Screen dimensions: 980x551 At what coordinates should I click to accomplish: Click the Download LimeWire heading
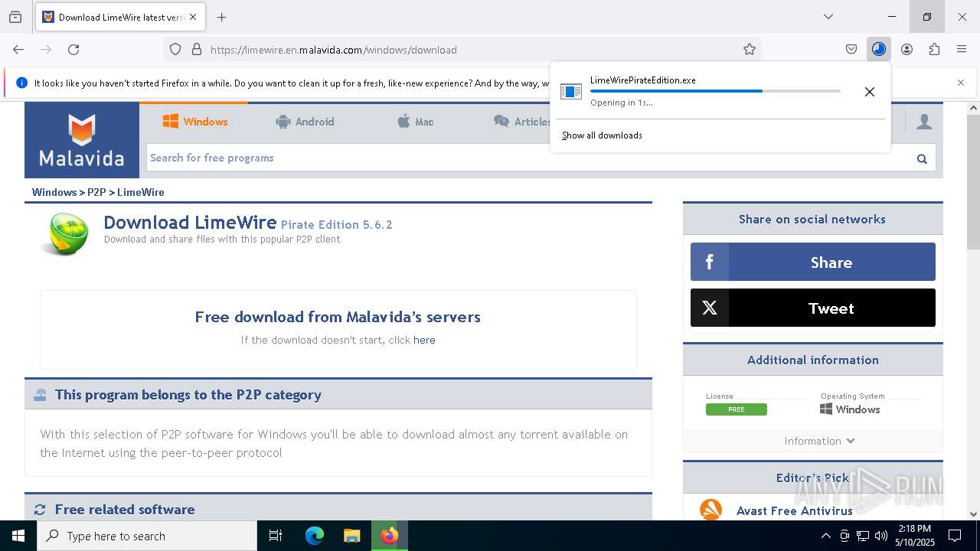point(190,223)
